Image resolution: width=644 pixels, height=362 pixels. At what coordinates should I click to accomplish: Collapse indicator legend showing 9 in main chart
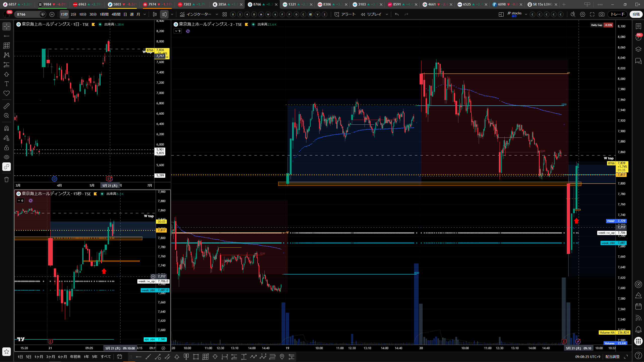(178, 31)
